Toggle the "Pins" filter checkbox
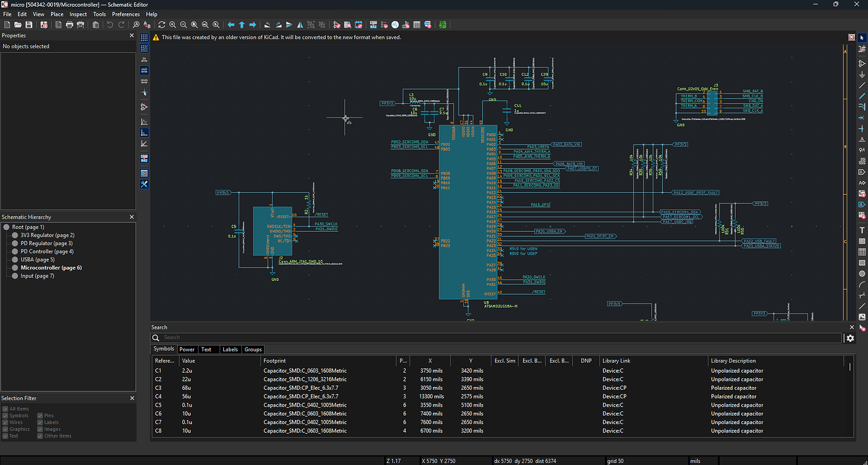The width and height of the screenshot is (868, 465). click(x=39, y=415)
